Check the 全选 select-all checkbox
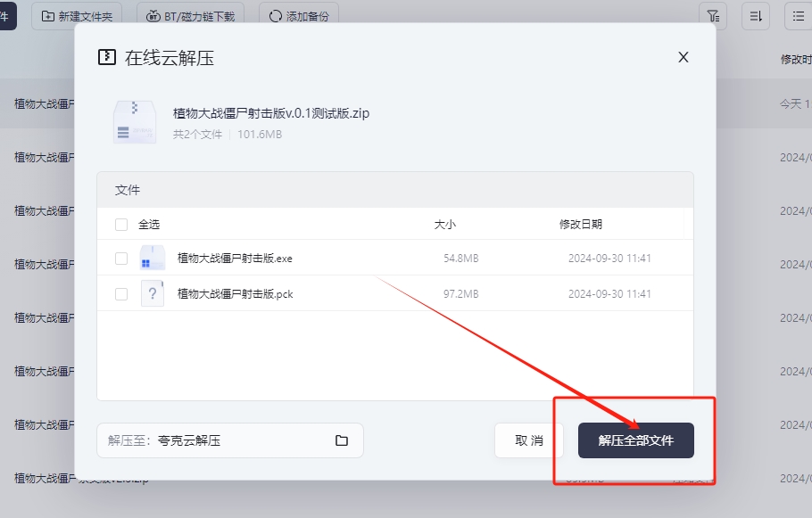The width and height of the screenshot is (812, 518). (121, 225)
